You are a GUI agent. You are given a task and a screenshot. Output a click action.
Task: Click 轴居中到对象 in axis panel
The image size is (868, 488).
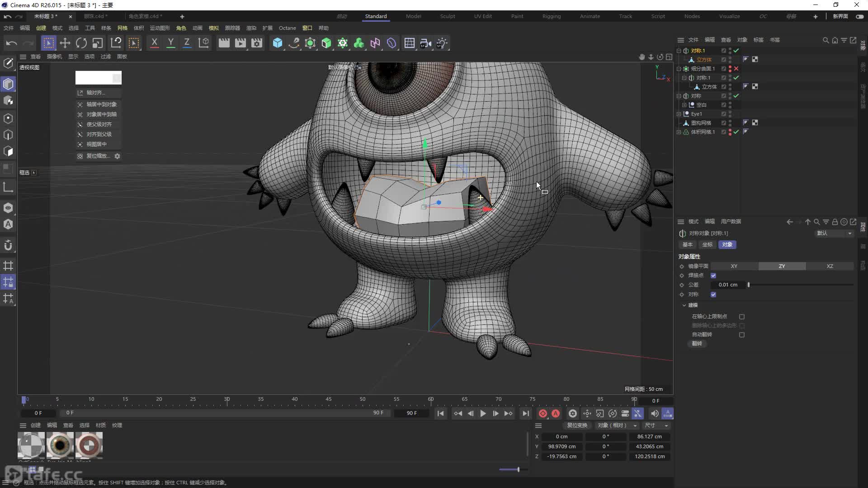tap(98, 104)
